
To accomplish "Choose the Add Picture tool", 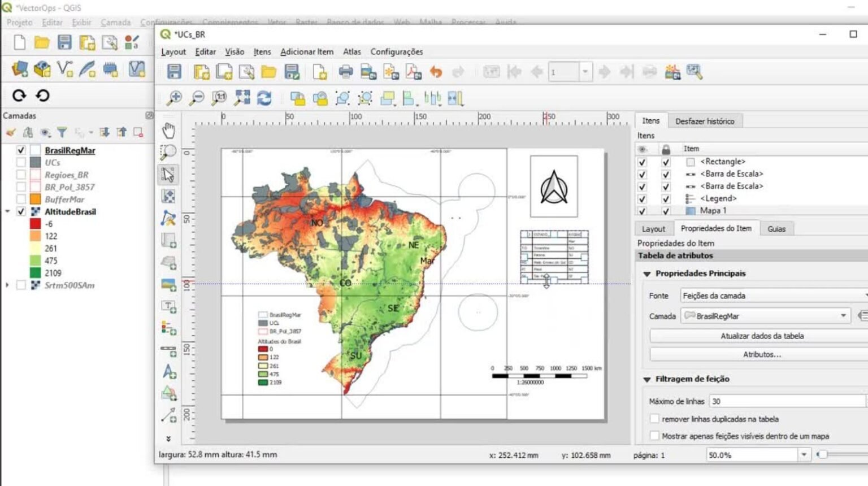I will pos(168,284).
